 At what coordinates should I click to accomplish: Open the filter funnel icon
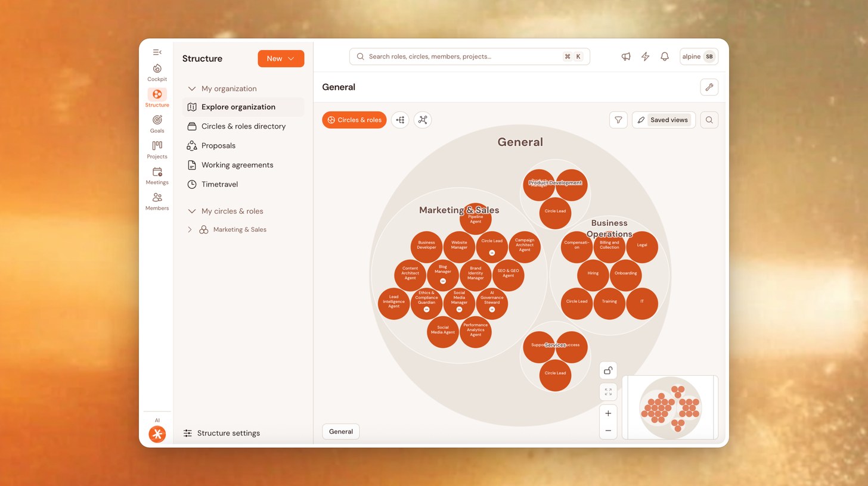618,120
